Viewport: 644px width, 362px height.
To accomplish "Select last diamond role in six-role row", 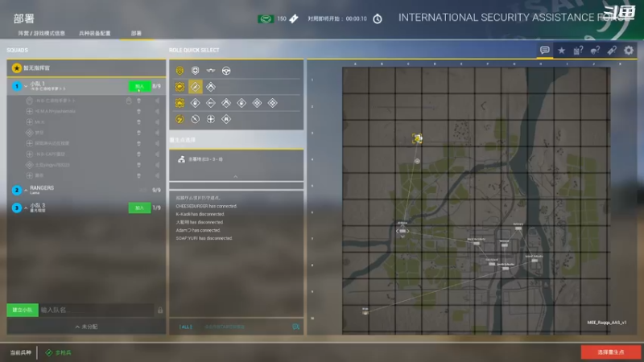I will (x=272, y=103).
